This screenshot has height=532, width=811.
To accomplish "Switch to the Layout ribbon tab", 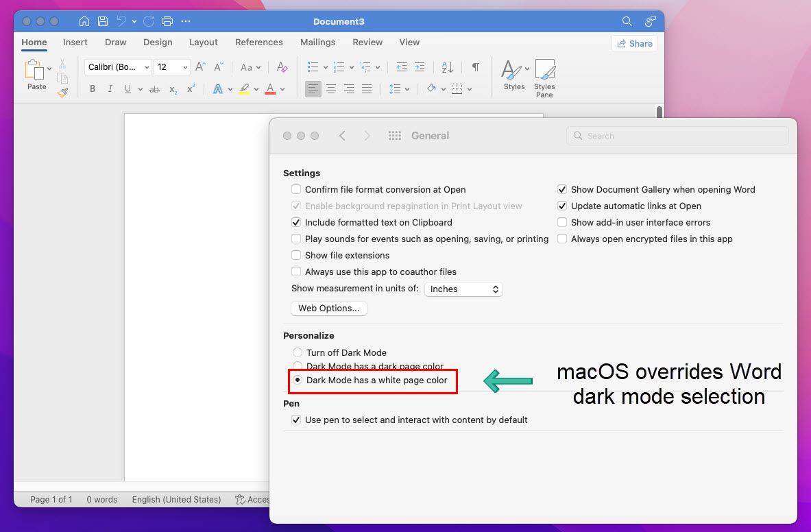I will (x=203, y=43).
